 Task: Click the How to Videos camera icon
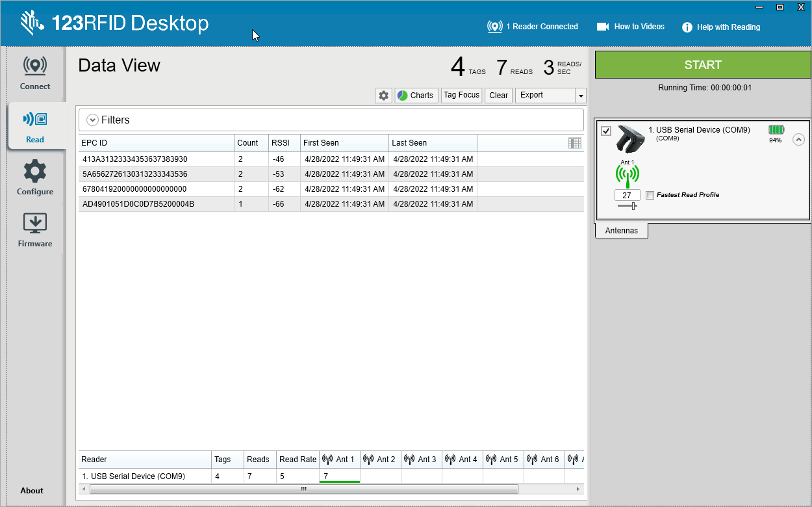tap(603, 27)
